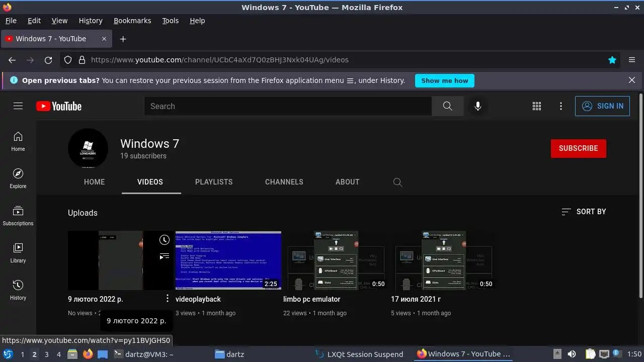This screenshot has height=362, width=644.
Task: Go back in Firefox
Action: pyautogui.click(x=12, y=60)
